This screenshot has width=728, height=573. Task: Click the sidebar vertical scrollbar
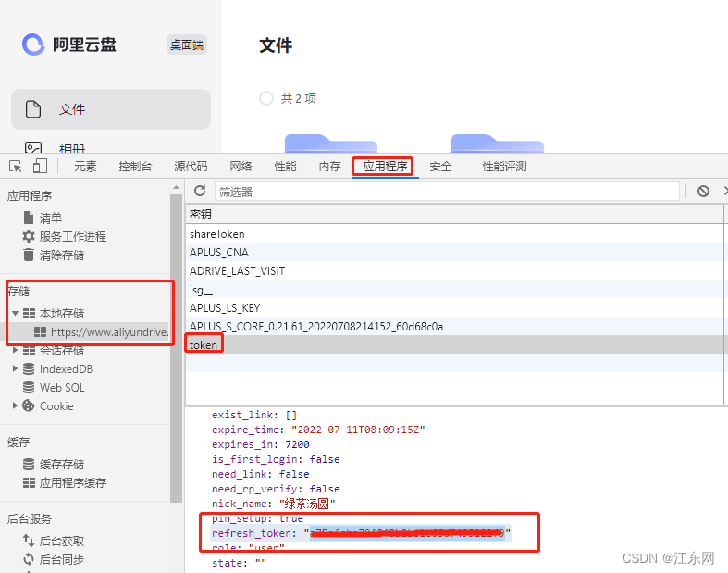tap(176, 349)
